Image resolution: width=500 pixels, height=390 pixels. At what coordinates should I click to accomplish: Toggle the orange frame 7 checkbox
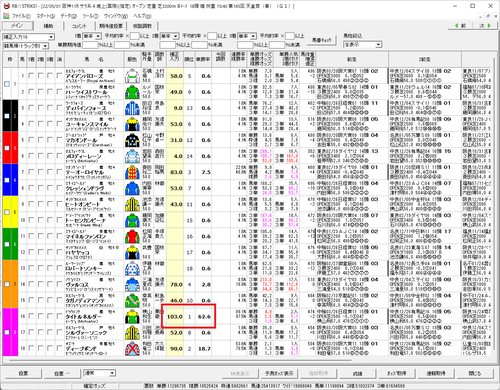(x=7, y=284)
